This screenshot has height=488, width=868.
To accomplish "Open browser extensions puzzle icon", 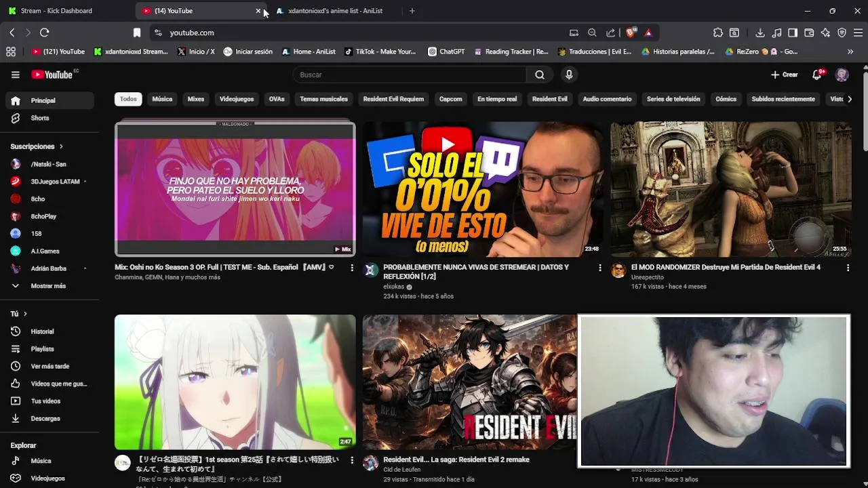I will pyautogui.click(x=718, y=33).
